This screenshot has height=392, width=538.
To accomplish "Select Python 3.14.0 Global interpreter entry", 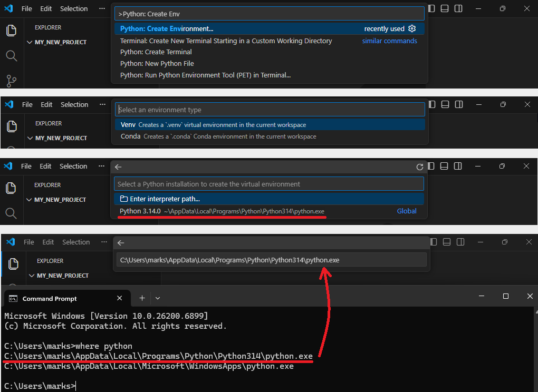I will pyautogui.click(x=269, y=211).
